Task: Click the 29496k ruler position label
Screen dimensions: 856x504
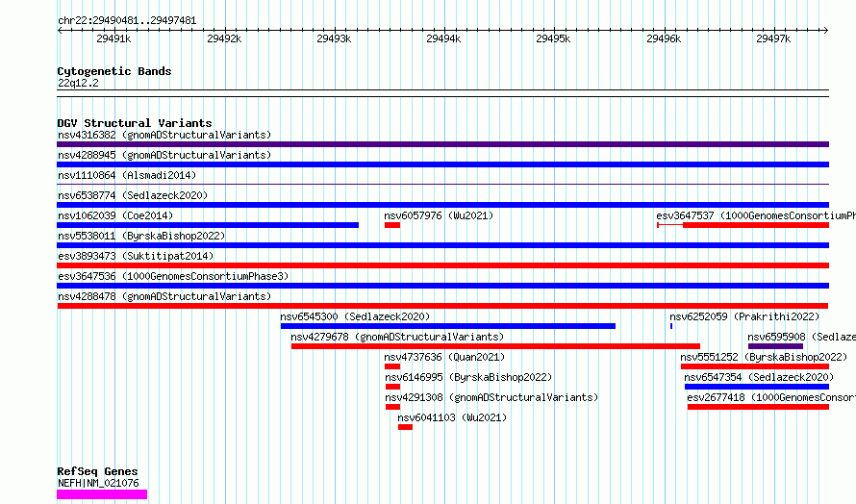Action: (664, 38)
